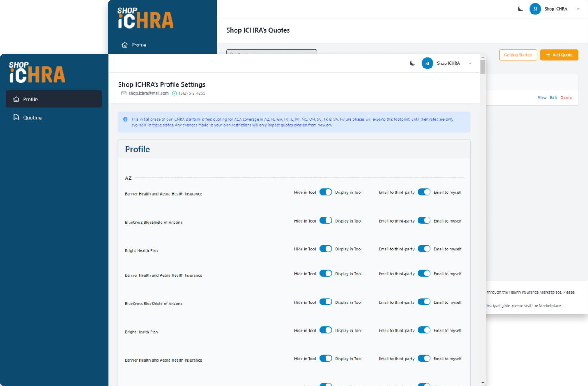Expand Shop ICHRA user chevron in Profile Settings header
Screen dimensions: 588x386
[470, 63]
